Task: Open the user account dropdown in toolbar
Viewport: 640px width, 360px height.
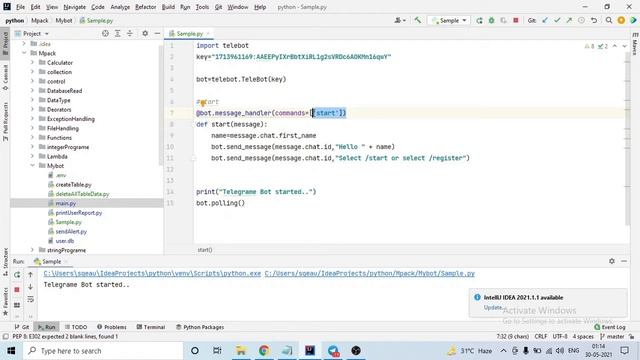Action: [400, 20]
